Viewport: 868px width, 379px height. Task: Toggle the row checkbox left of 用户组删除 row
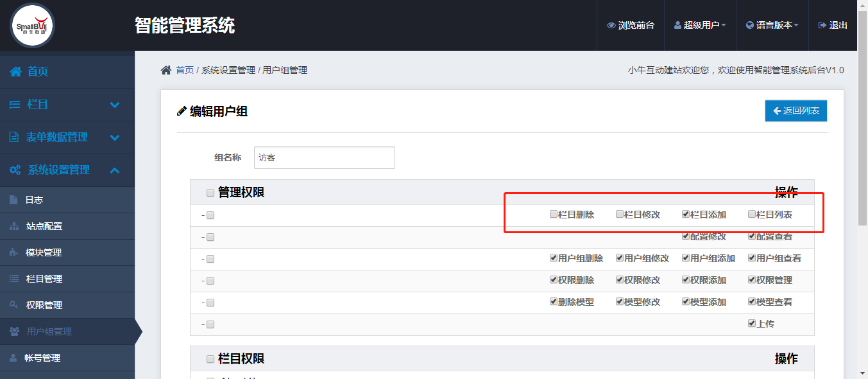[210, 259]
